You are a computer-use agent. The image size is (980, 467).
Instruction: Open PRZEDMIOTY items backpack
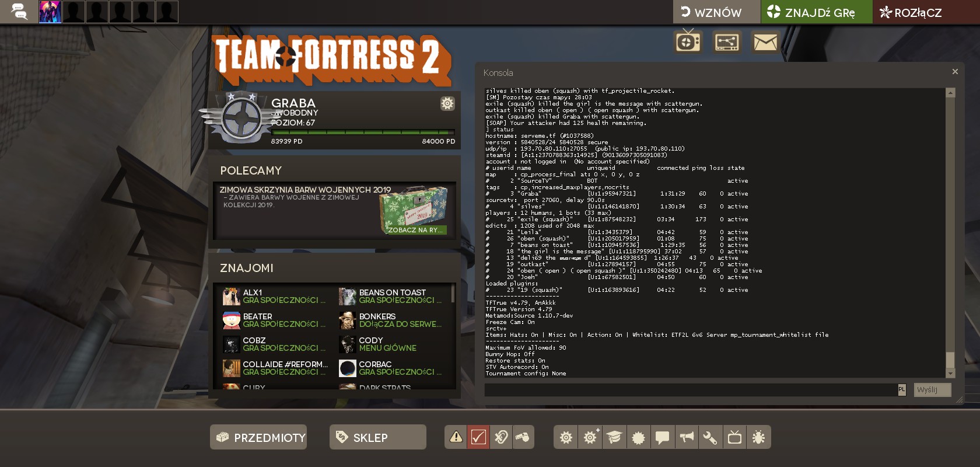tap(258, 437)
